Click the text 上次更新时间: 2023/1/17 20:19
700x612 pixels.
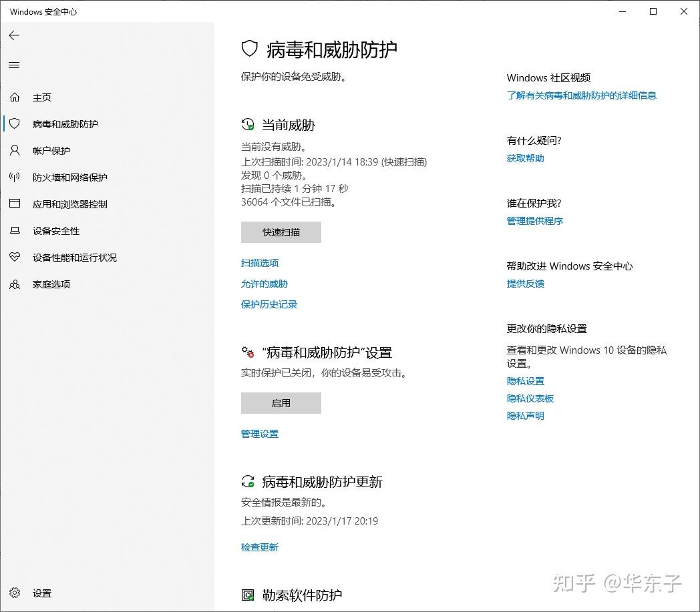pos(309,521)
